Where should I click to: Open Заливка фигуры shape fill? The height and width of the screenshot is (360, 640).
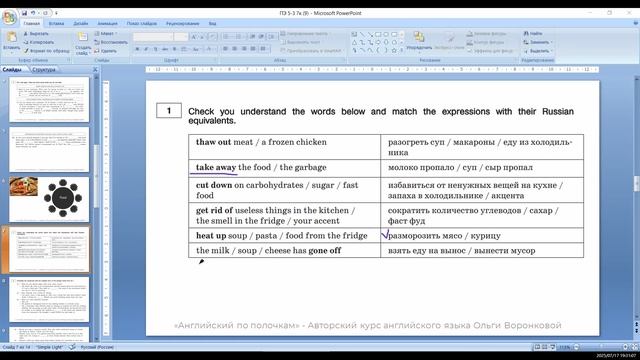click(487, 34)
